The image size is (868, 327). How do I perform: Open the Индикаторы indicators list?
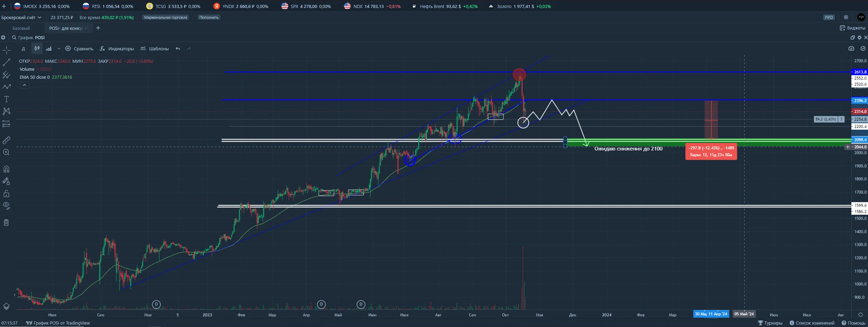(117, 49)
